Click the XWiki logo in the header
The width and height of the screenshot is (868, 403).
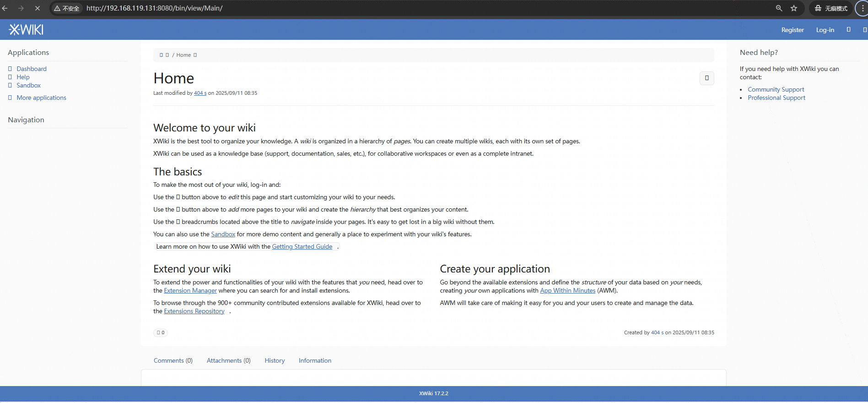click(x=26, y=30)
